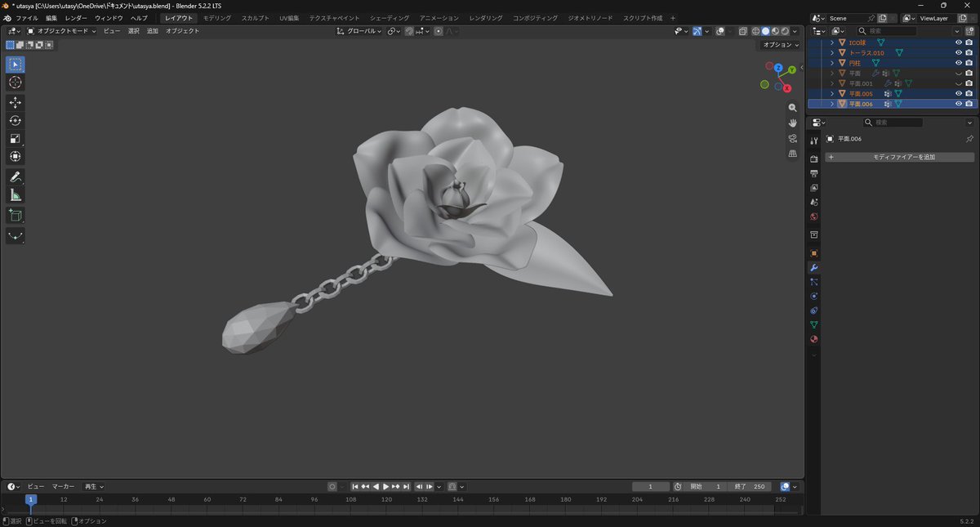Toggle the camera view icon
980x527 pixels.
pyautogui.click(x=792, y=138)
